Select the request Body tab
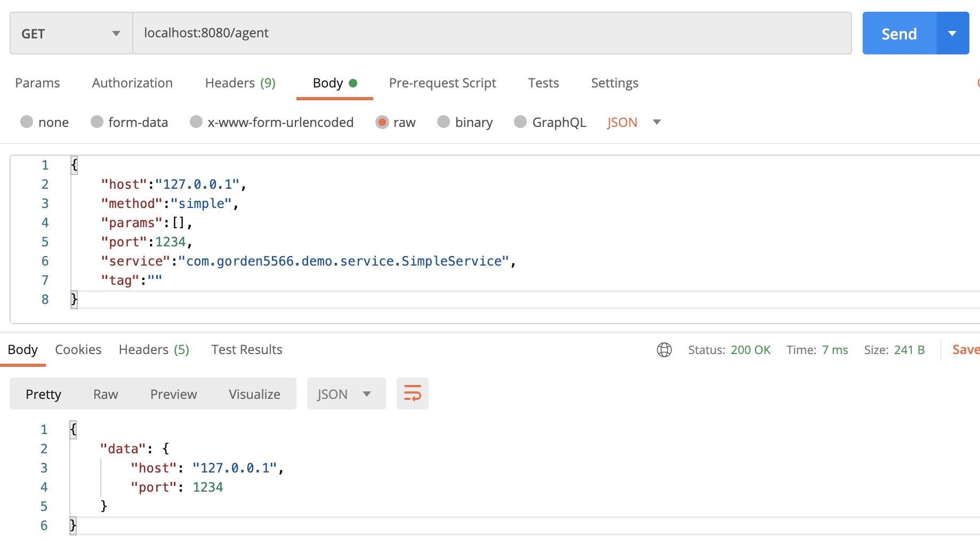980x545 pixels. tap(334, 83)
